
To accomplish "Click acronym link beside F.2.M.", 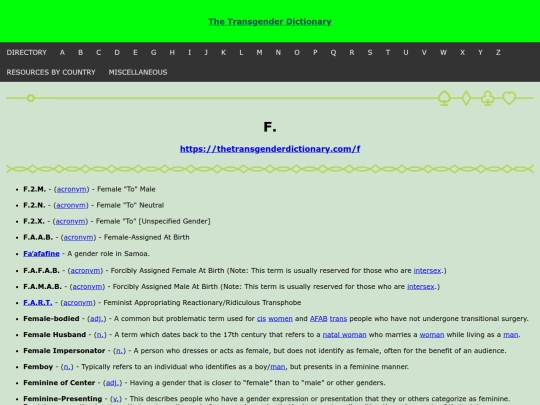I will pyautogui.click(x=71, y=189).
